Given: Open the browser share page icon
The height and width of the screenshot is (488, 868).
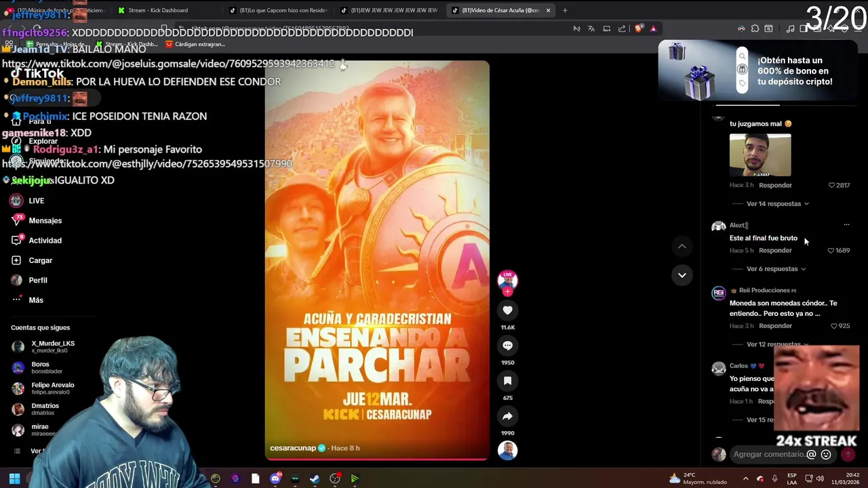Looking at the screenshot, I should pos(622,28).
